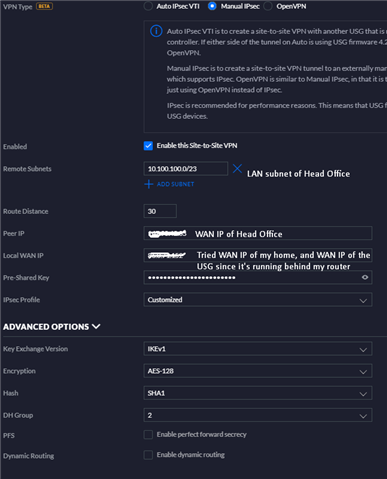Viewport: 387px width, 479px height.
Task: Select the Manual IPsec radio button
Action: pos(212,6)
